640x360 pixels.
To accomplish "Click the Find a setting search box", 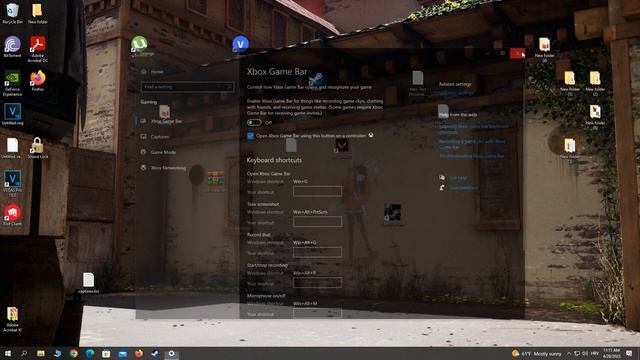I will [x=187, y=87].
